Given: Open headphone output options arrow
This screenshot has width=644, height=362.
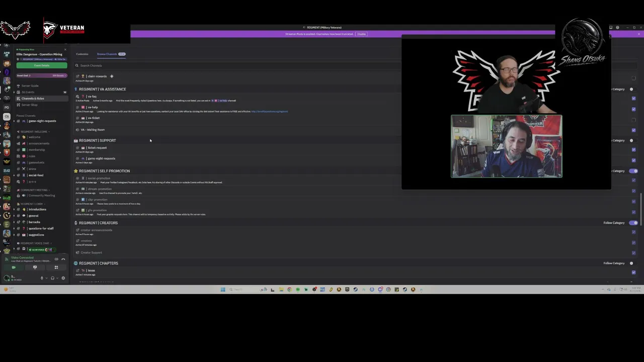Looking at the screenshot, I should 57,278.
